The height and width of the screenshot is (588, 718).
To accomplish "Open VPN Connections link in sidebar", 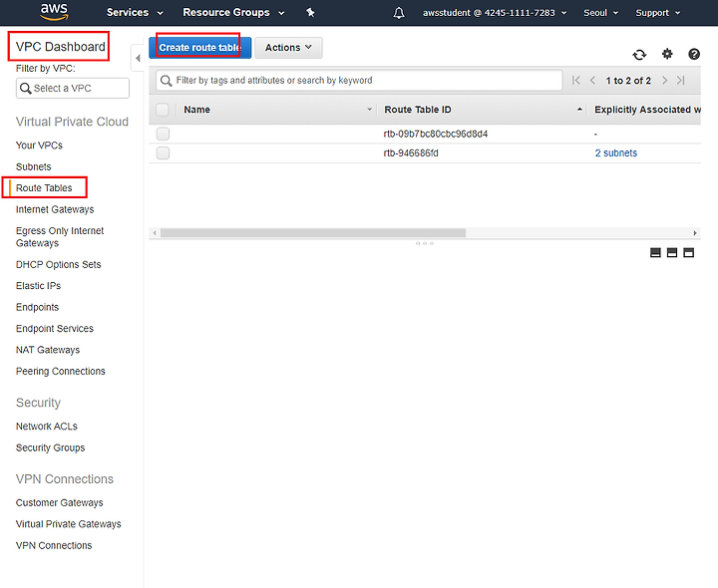I will pyautogui.click(x=54, y=545).
